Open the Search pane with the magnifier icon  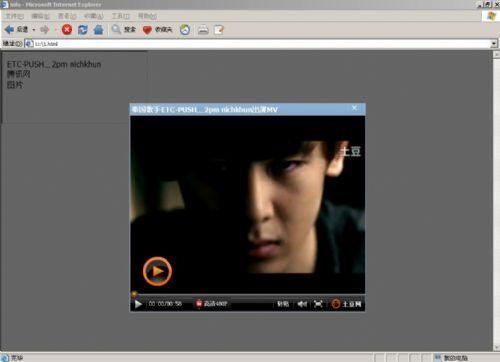coord(116,29)
